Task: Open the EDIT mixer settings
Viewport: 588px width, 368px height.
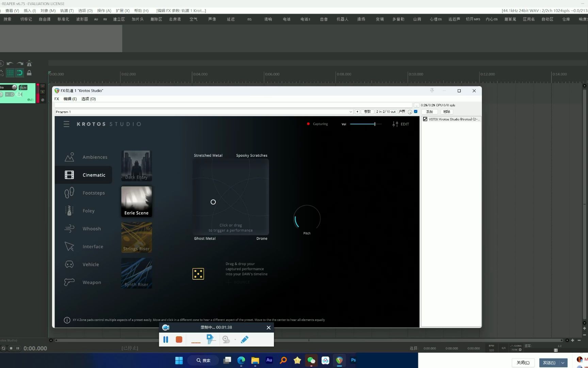Action: click(x=401, y=124)
